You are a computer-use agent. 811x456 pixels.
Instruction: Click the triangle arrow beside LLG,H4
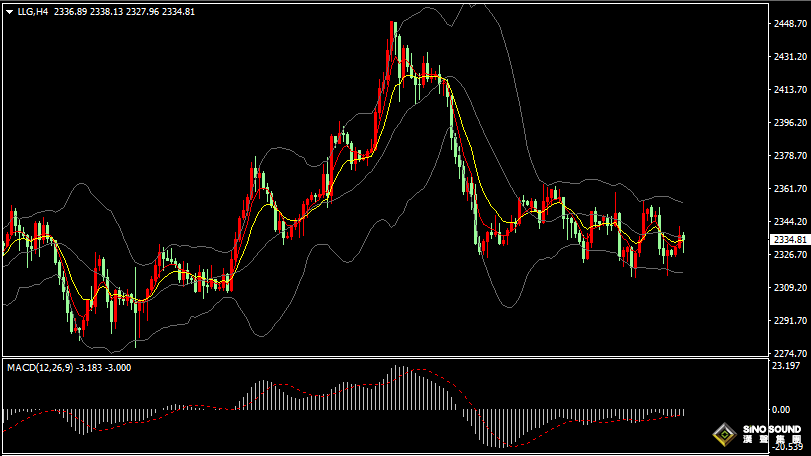click(x=9, y=11)
